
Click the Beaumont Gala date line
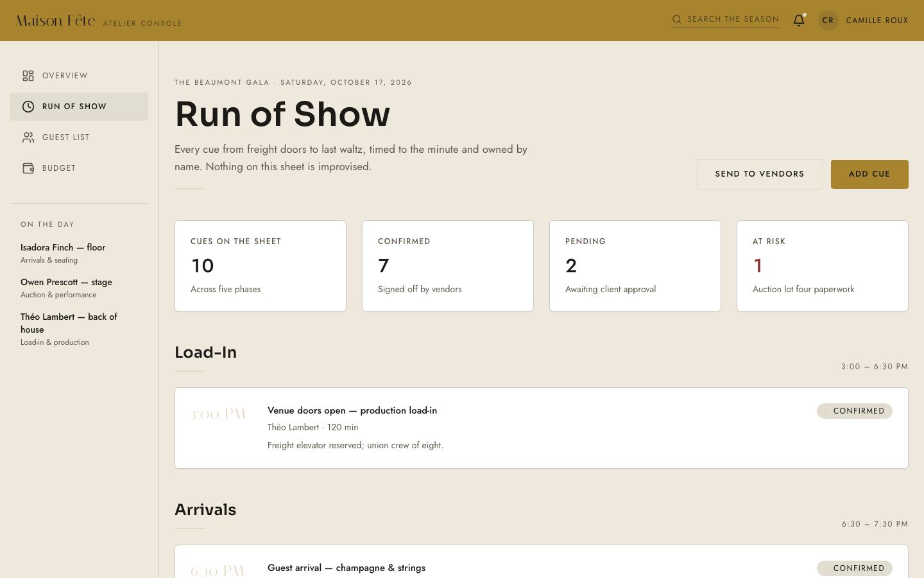pyautogui.click(x=293, y=82)
